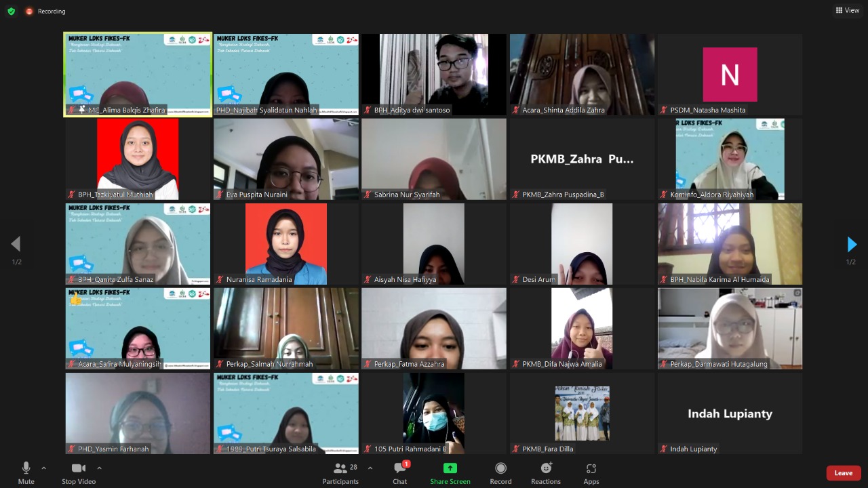Select Perkap_Salmah Nurrahmah video tile
Screen dimensions: 868x488
click(286, 329)
